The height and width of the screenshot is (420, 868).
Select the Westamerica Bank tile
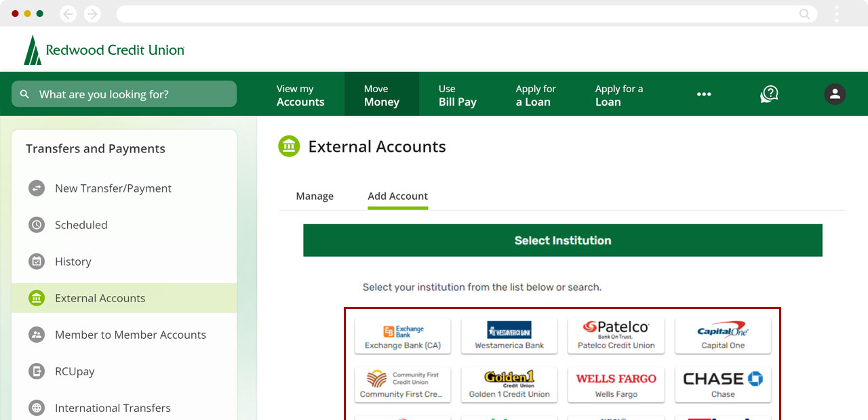point(509,336)
